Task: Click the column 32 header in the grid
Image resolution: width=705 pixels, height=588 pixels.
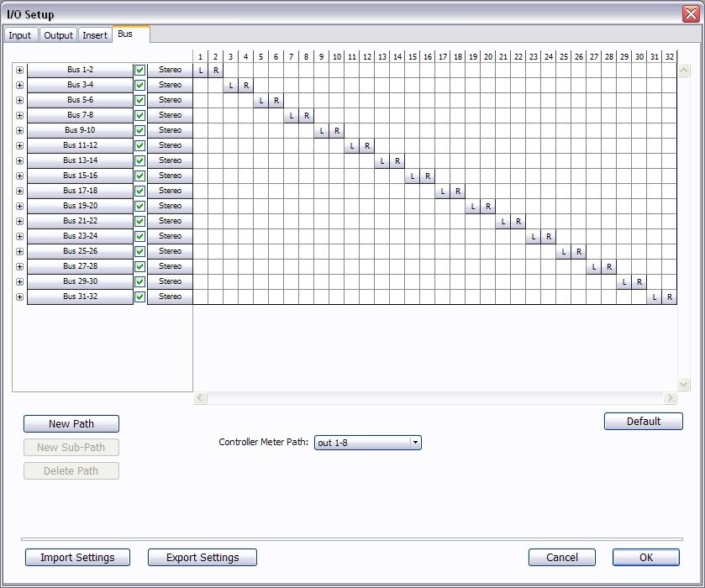Action: [670, 56]
